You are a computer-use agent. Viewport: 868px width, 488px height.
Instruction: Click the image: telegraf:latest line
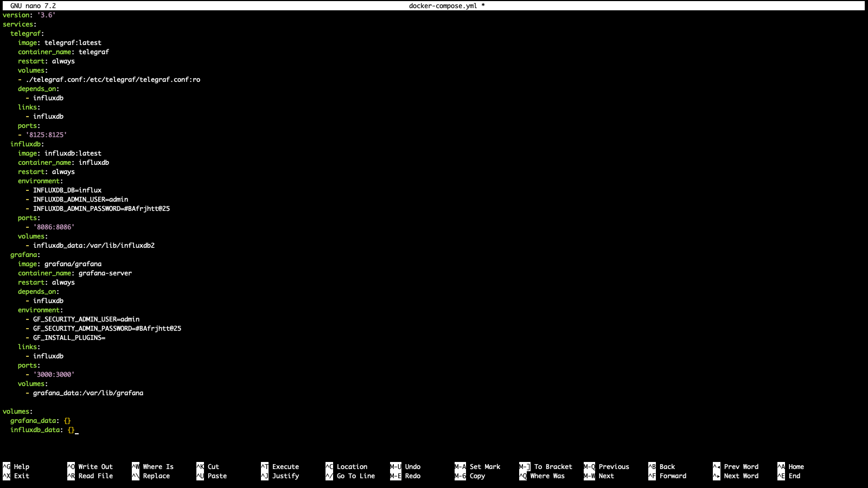pyautogui.click(x=60, y=43)
